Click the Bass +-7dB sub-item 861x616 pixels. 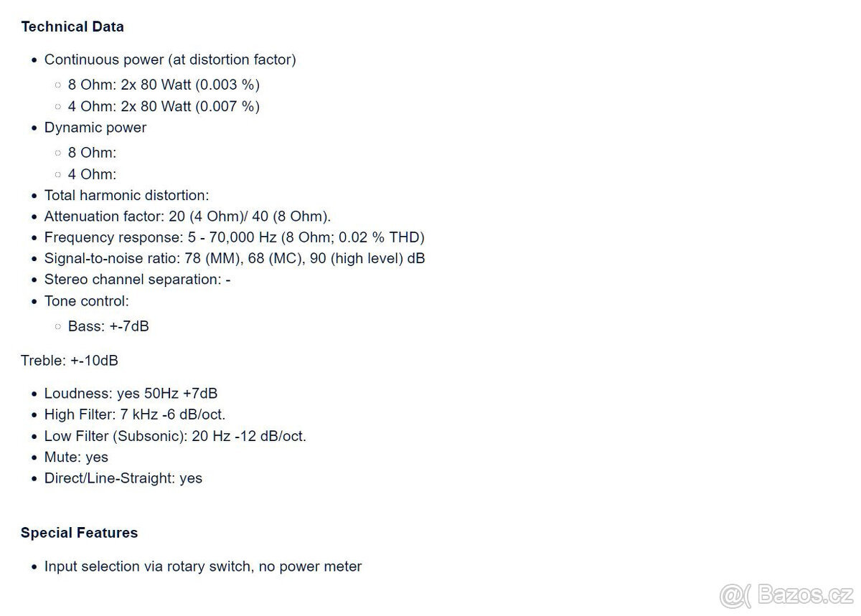tap(108, 326)
